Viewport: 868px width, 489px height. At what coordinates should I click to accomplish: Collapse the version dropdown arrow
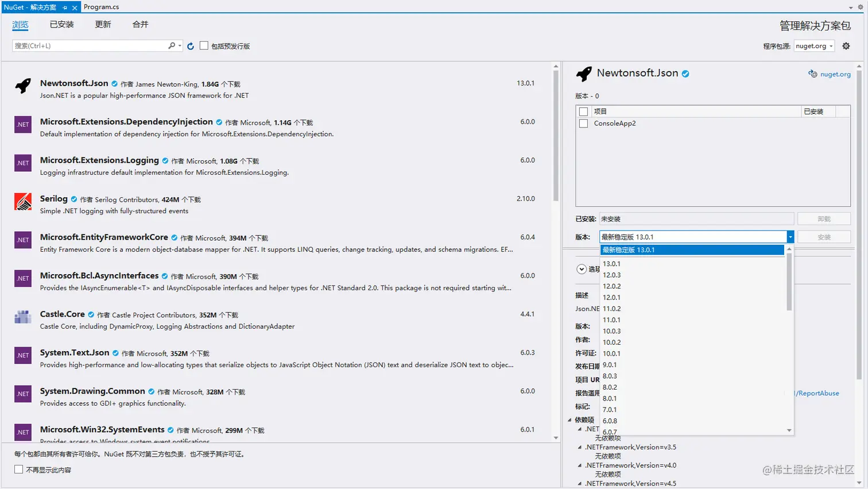[790, 237]
